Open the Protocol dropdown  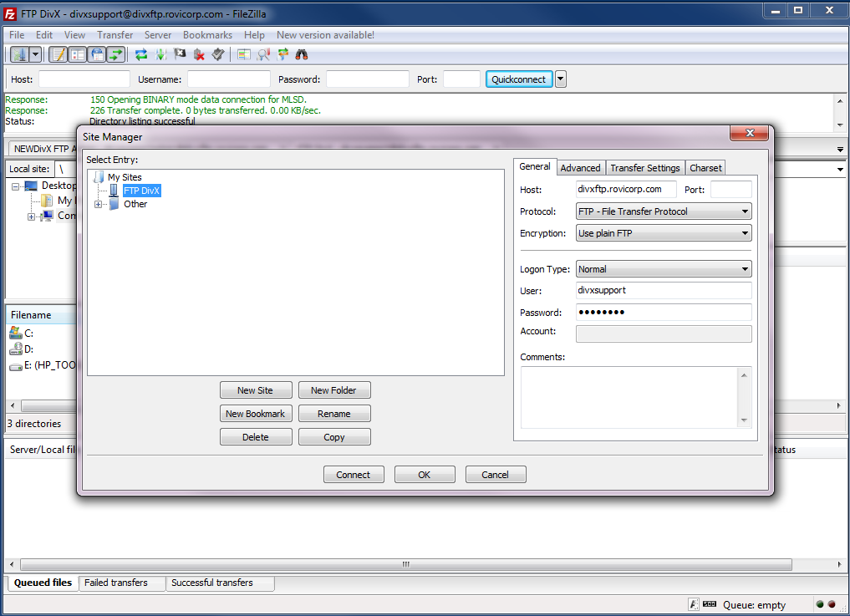[664, 211]
